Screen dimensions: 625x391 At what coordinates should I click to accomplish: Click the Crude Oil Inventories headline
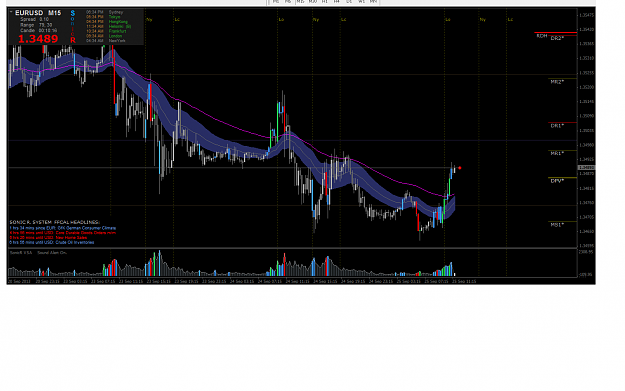click(x=52, y=242)
